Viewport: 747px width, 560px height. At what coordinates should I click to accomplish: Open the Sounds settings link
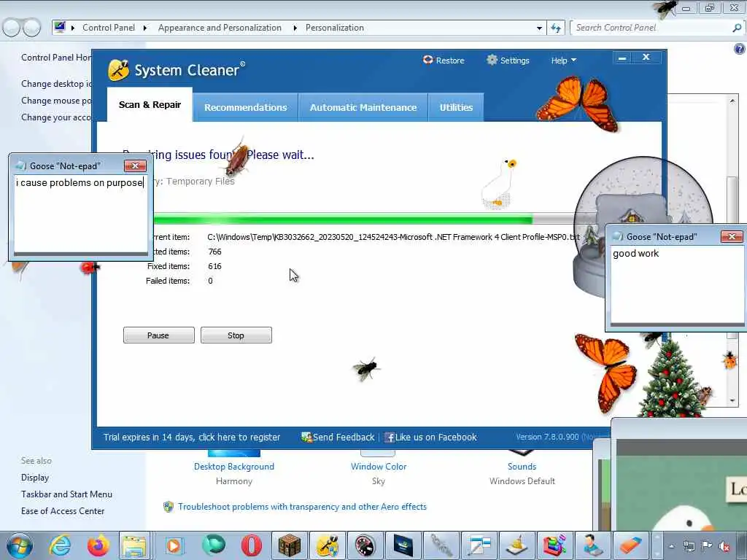[x=522, y=467]
